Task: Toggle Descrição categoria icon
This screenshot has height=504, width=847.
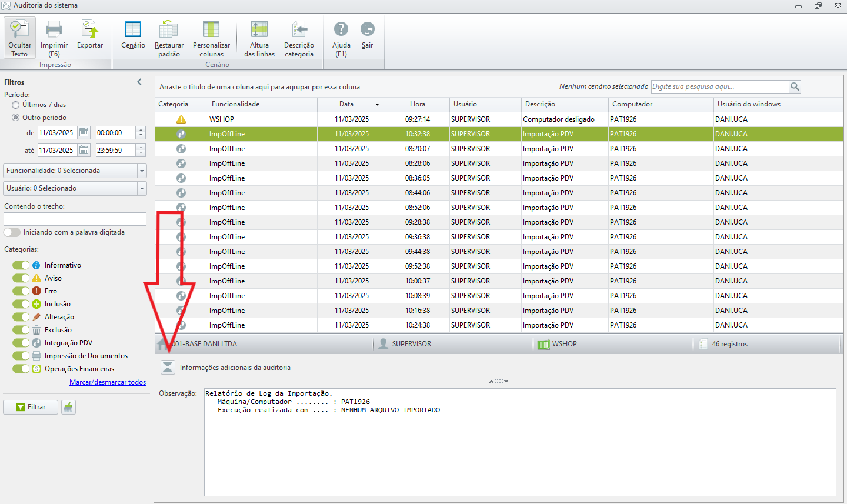Action: tap(299, 29)
